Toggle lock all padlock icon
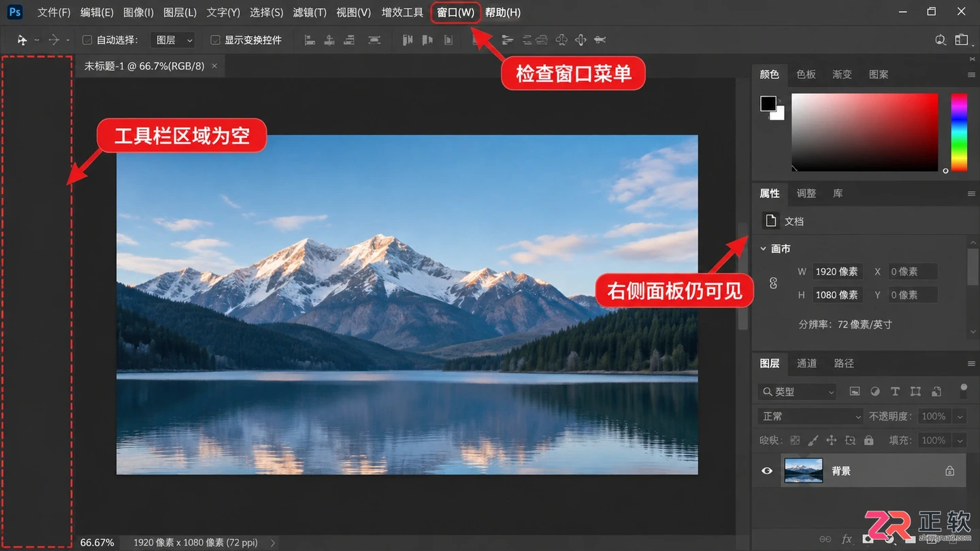This screenshot has height=551, width=980. click(868, 440)
